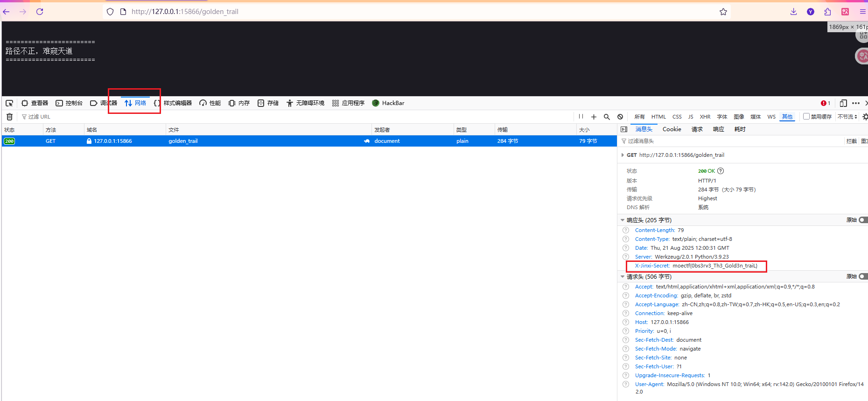Click the element picker icon in DevTools
The height and width of the screenshot is (401, 868).
click(x=9, y=103)
